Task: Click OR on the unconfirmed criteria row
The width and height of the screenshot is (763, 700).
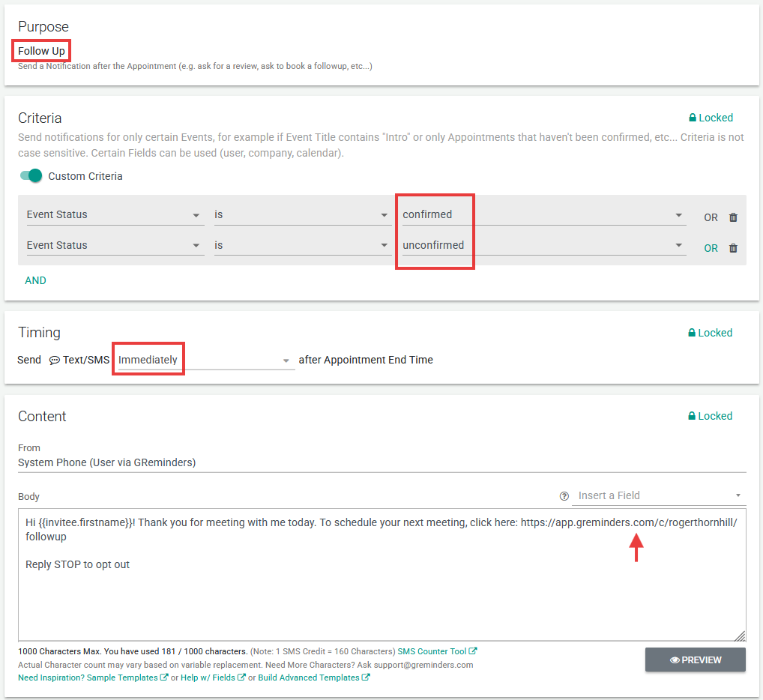Action: pos(711,248)
